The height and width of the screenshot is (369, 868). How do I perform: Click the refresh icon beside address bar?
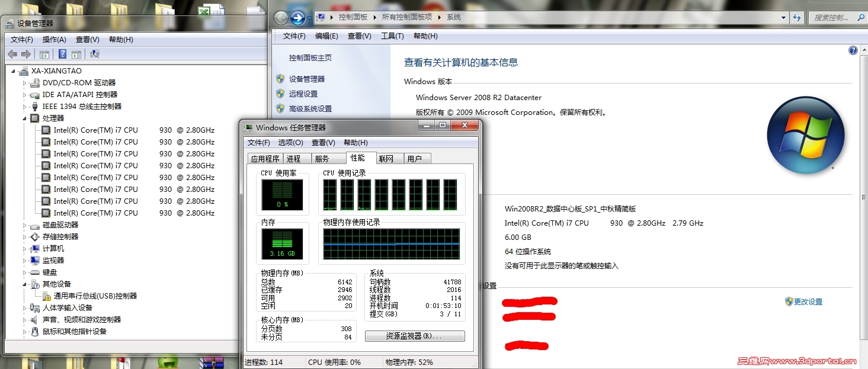797,18
